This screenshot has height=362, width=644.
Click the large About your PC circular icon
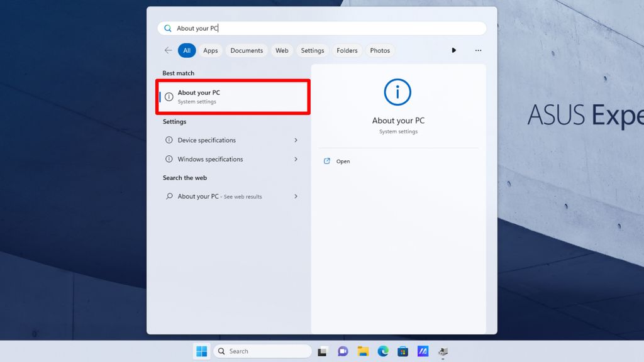click(x=397, y=92)
